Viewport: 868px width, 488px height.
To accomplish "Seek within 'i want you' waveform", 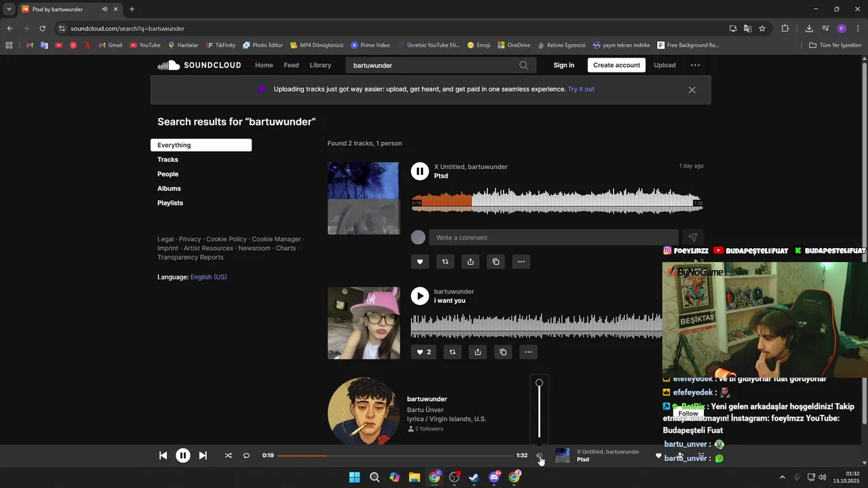I will click(536, 326).
